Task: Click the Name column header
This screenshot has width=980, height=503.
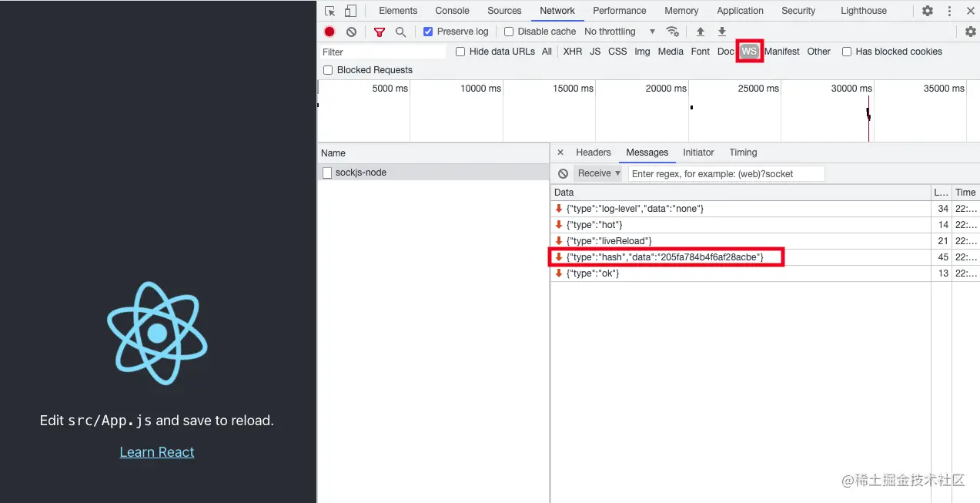Action: point(433,153)
